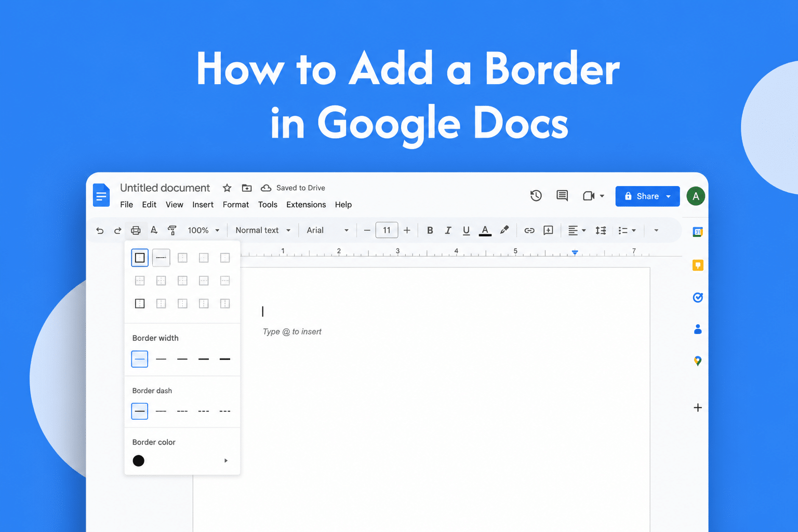Open the account avatar labeled A

(x=696, y=196)
